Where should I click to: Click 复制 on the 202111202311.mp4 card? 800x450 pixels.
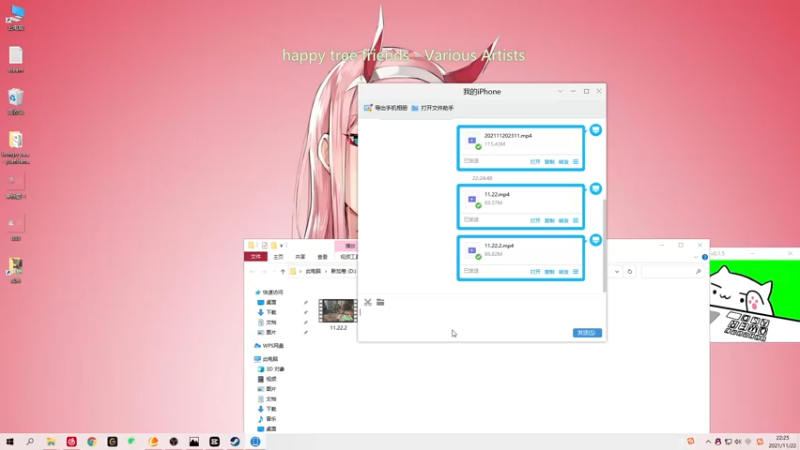coord(549,162)
